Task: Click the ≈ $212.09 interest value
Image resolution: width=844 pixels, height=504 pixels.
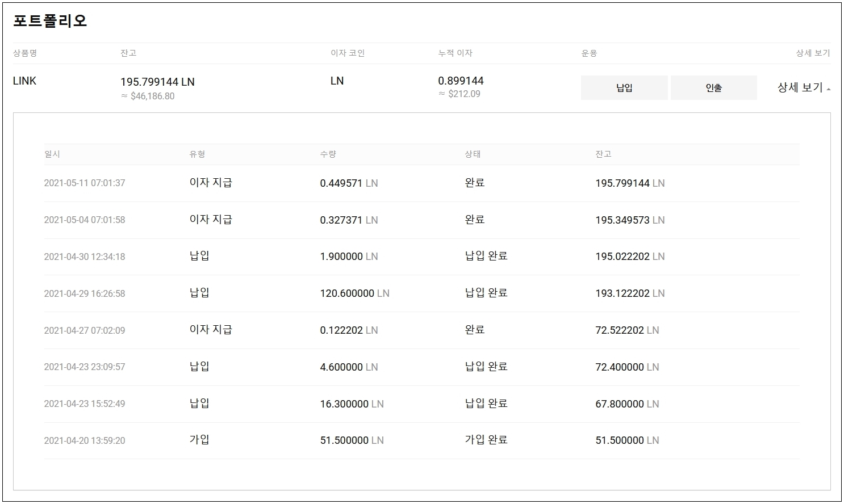Action: [x=459, y=94]
